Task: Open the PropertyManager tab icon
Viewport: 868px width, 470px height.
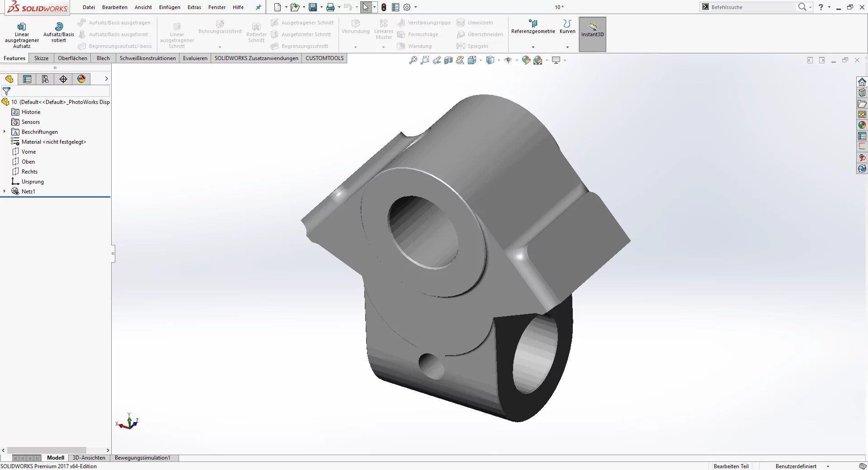Action: click(x=27, y=79)
